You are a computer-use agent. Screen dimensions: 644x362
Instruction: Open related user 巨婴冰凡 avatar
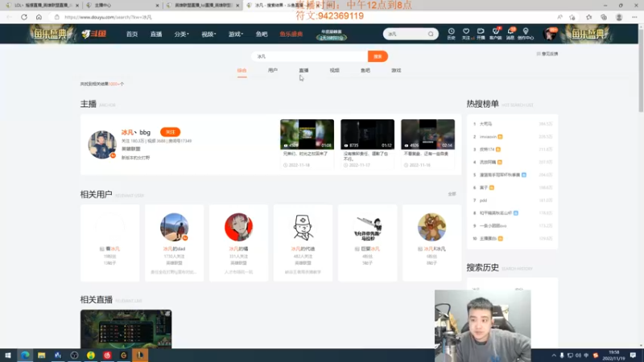pyautogui.click(x=368, y=227)
